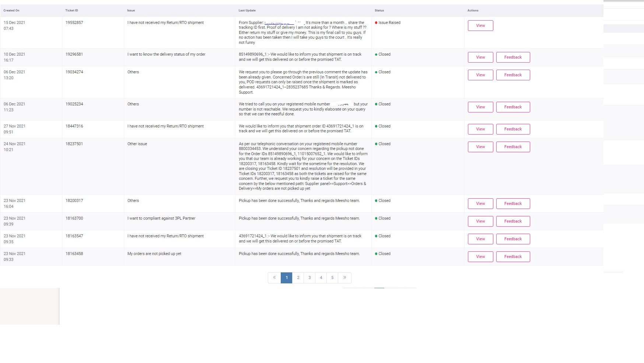Give feedback for ticket 18163700
Viewport: 644px width, 363px height.
click(512, 221)
